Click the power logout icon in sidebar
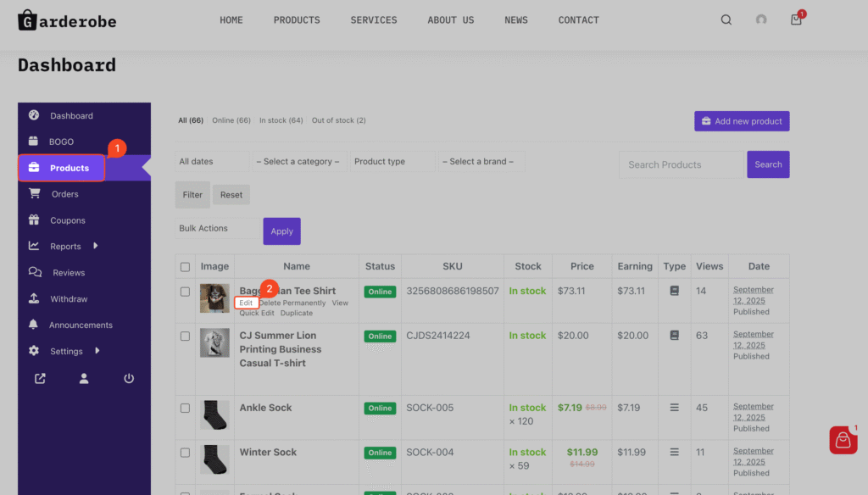 click(x=129, y=379)
